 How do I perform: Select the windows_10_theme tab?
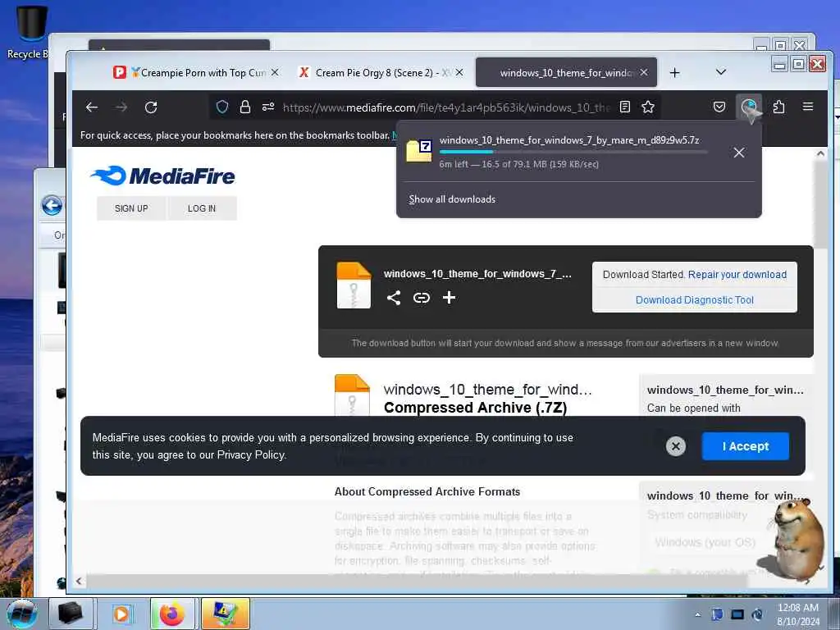pyautogui.click(x=566, y=72)
